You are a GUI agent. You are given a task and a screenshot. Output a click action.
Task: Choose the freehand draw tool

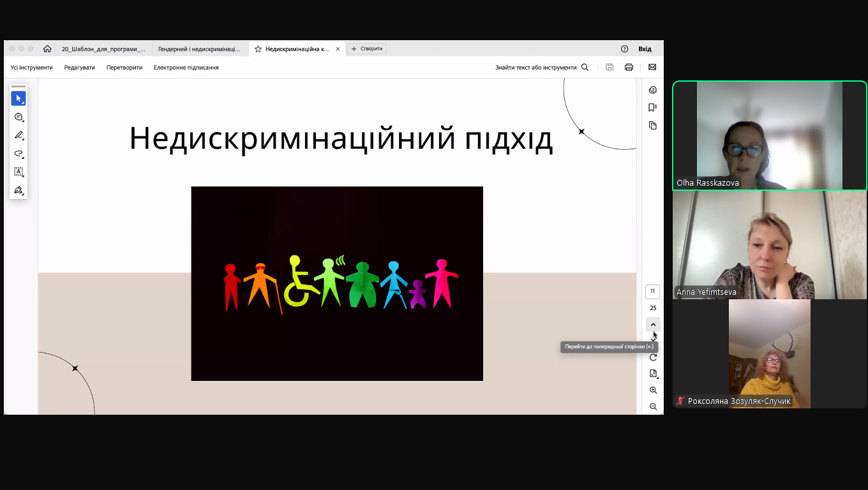click(19, 154)
